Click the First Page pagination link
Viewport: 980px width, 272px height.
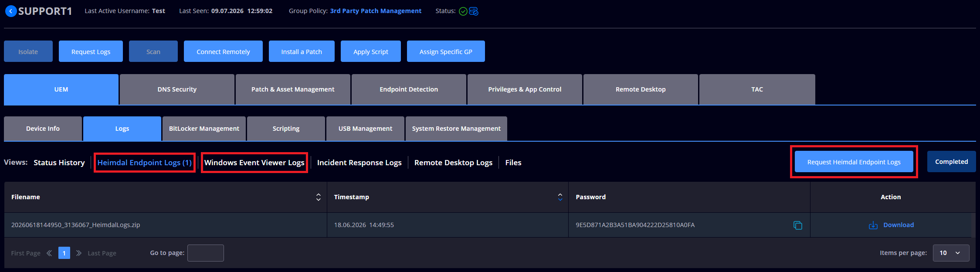tap(26, 253)
